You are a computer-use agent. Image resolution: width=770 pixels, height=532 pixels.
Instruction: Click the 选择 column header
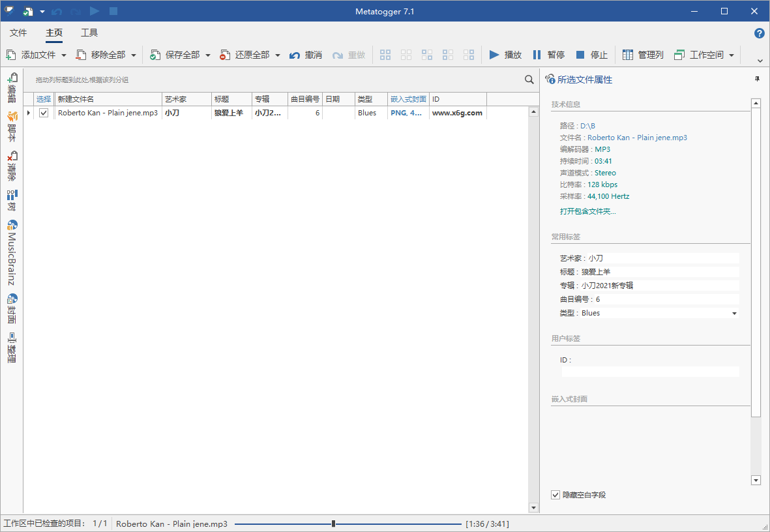click(44, 98)
